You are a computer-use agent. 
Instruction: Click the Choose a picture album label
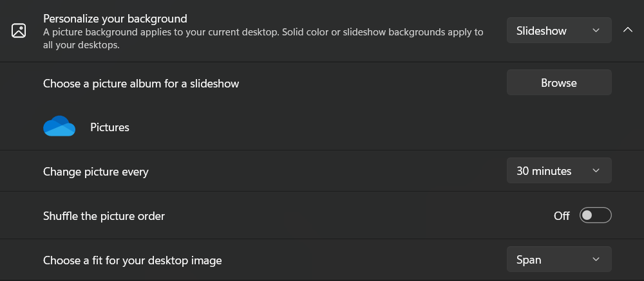tap(141, 84)
